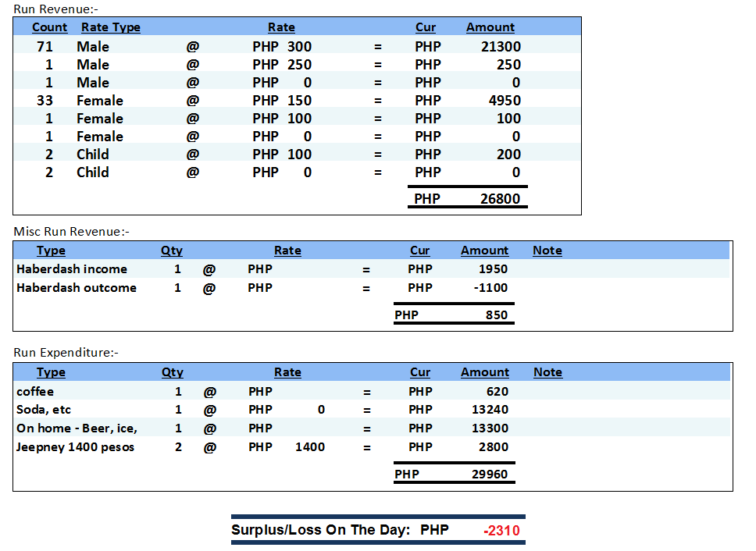The height and width of the screenshot is (551, 756).
Task: Click the 4950 amount for Female
Action: point(505,101)
